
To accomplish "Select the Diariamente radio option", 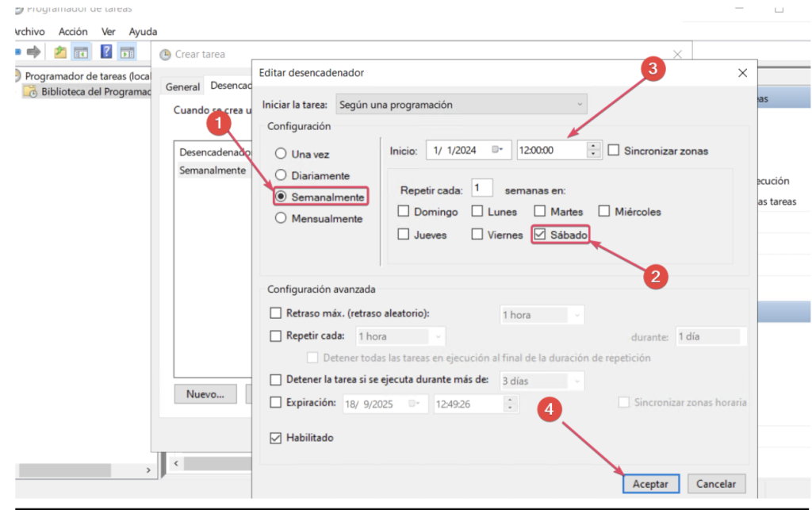I will click(280, 175).
